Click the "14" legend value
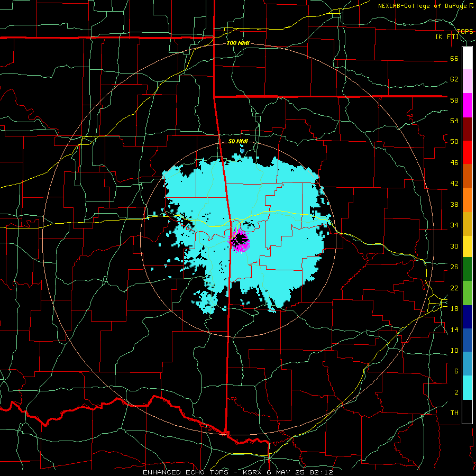476x476 pixels. pyautogui.click(x=454, y=329)
